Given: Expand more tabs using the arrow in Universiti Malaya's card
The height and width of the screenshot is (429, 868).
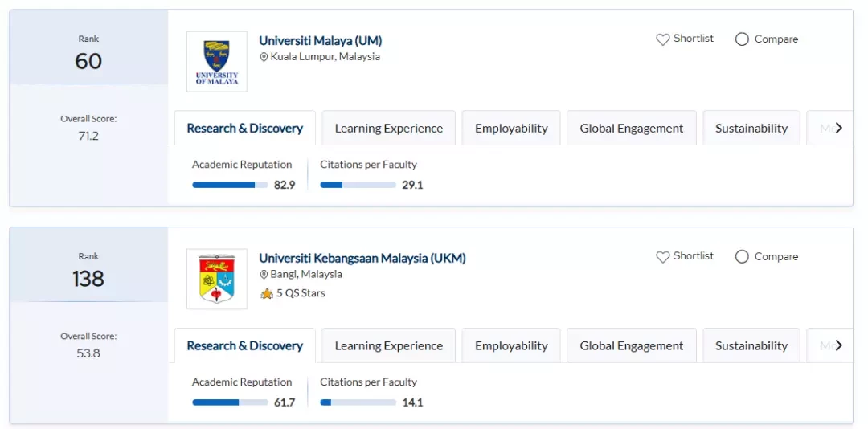Looking at the screenshot, I should pos(838,128).
